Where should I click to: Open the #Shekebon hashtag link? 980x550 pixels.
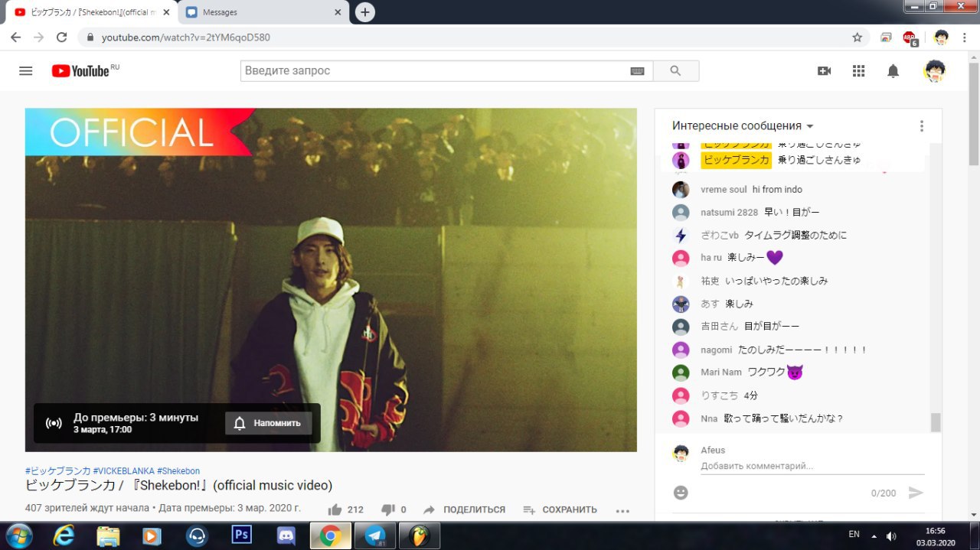tap(178, 471)
